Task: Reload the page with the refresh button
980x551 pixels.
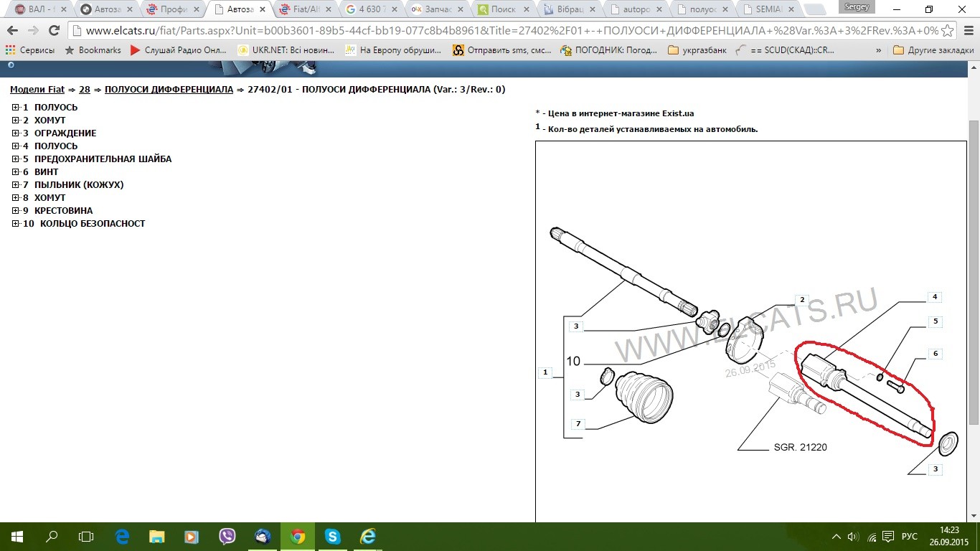Action: pyautogui.click(x=54, y=31)
